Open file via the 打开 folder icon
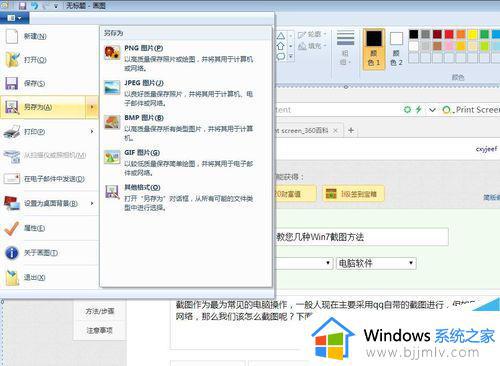 click(x=12, y=60)
